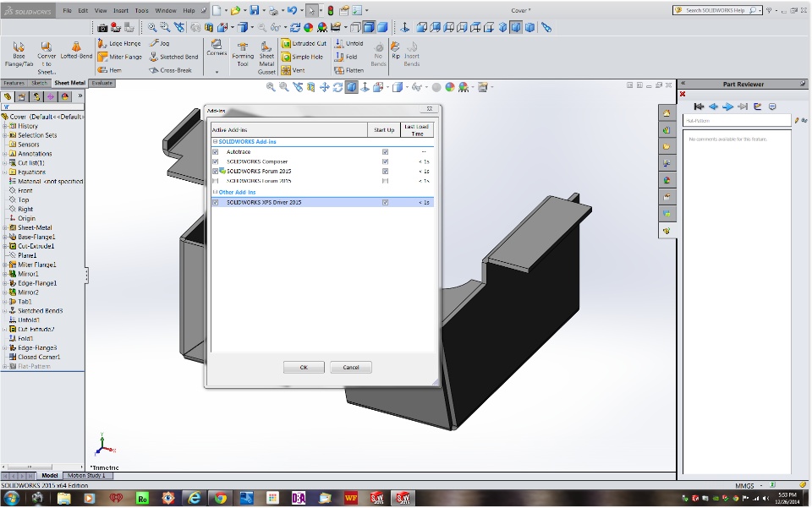Expand the Sheet-Metal feature node
812x508 pixels.
click(x=5, y=227)
